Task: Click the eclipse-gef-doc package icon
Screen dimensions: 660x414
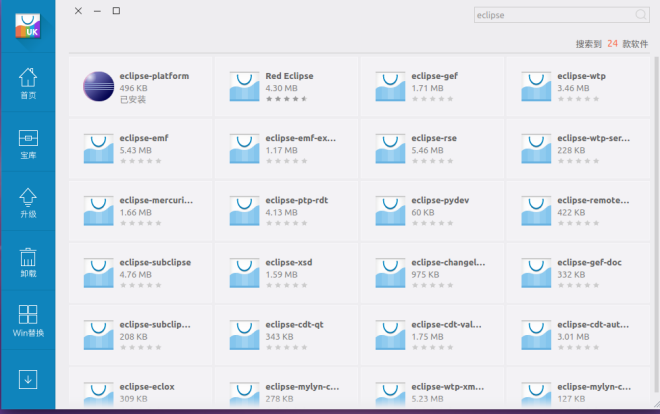Action: 536,273
